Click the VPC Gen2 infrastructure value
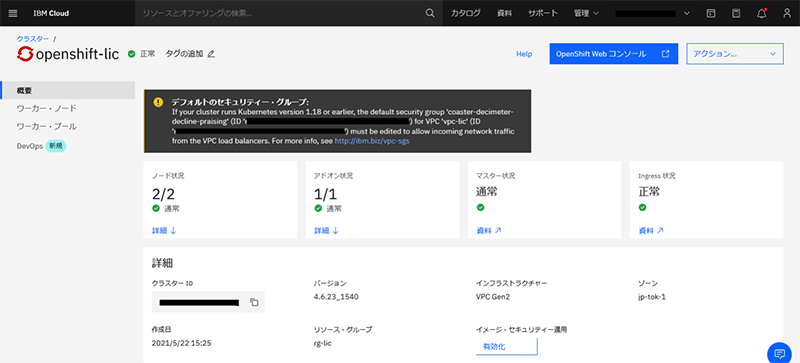 [493, 297]
